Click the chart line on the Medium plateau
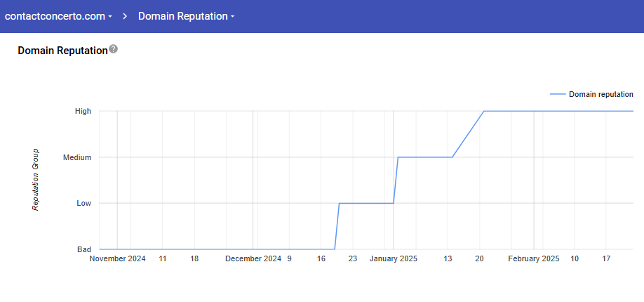This screenshot has height=302, width=644. click(425, 157)
